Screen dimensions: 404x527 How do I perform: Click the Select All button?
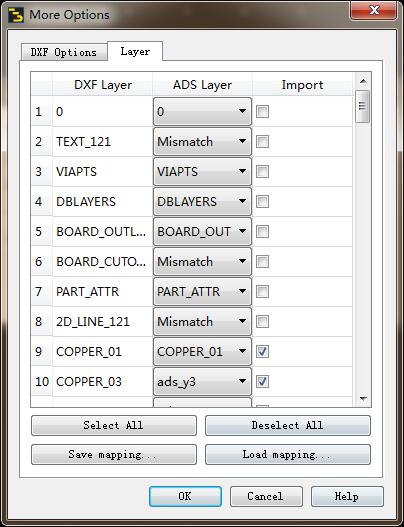tap(114, 425)
